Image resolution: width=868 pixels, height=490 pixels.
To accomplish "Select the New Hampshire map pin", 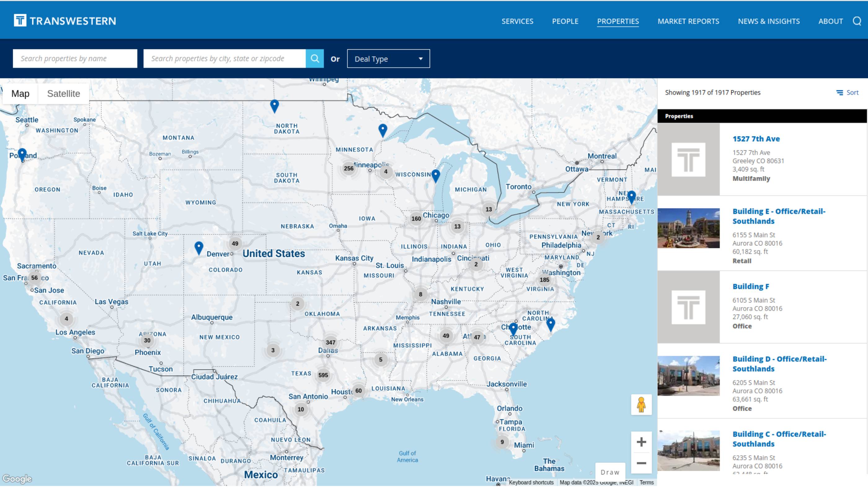I will pos(631,197).
